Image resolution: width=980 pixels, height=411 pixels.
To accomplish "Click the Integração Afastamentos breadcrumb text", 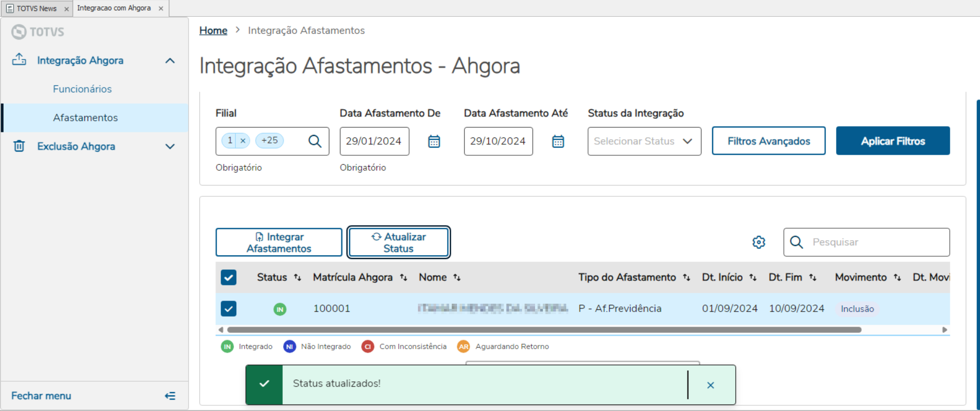I will (x=306, y=31).
